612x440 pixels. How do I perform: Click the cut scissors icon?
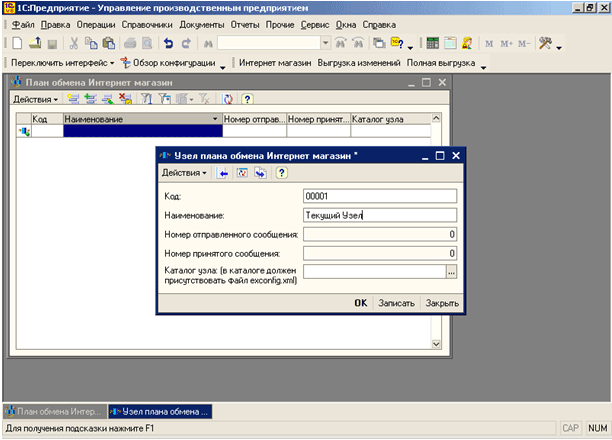72,44
